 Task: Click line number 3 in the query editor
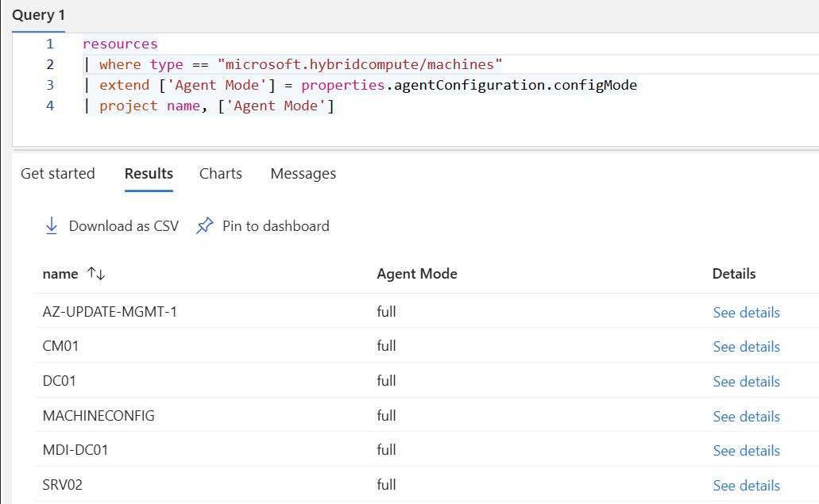[50, 84]
